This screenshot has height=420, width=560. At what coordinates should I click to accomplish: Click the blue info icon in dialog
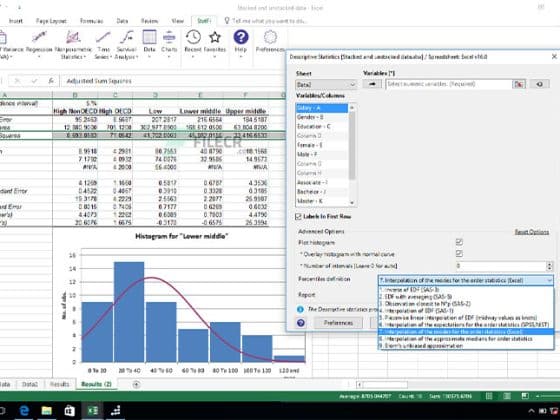pyautogui.click(x=300, y=309)
